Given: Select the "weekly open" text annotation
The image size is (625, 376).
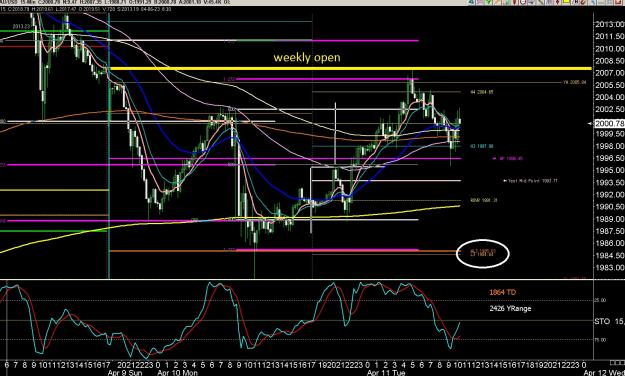Looking at the screenshot, I should coord(307,57).
